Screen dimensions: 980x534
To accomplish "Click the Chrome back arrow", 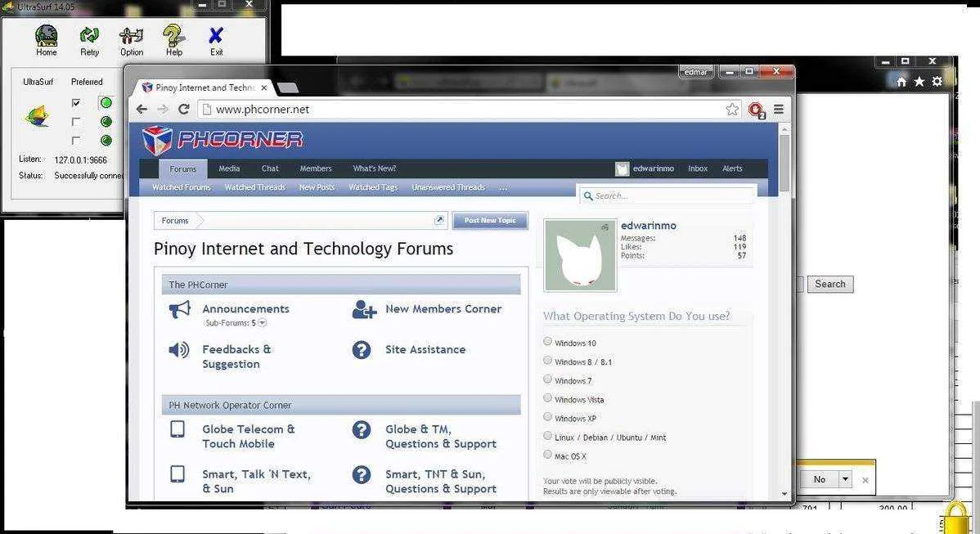I will click(x=142, y=110).
